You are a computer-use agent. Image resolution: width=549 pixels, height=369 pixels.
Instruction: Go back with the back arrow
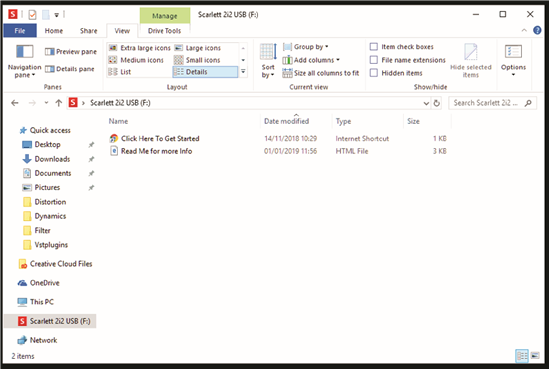tap(15, 103)
